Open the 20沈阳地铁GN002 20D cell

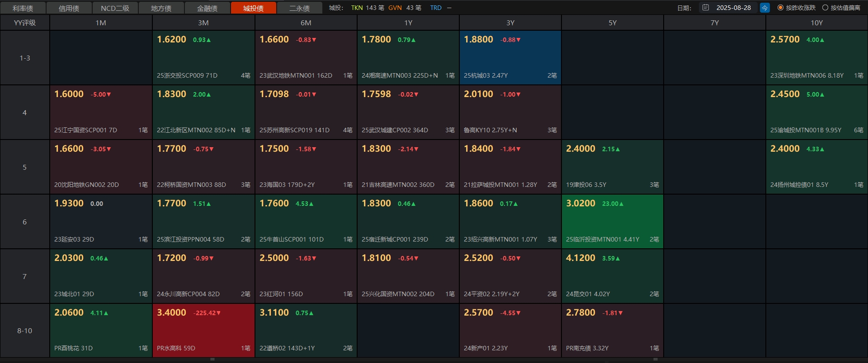(x=101, y=167)
